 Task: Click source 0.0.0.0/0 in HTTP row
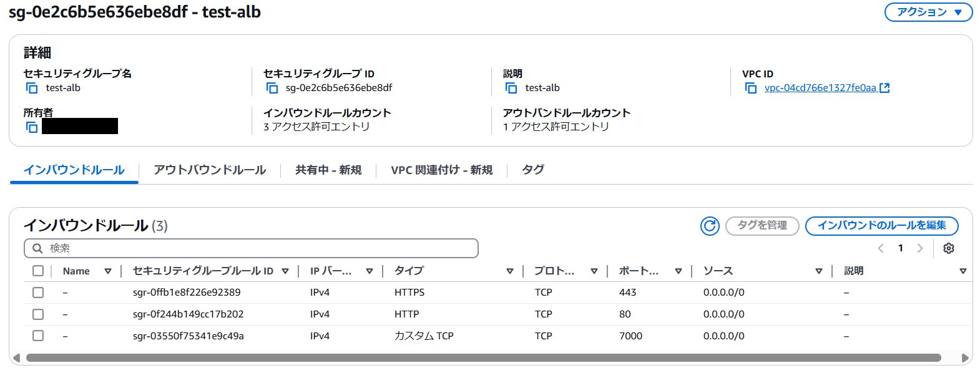(724, 314)
